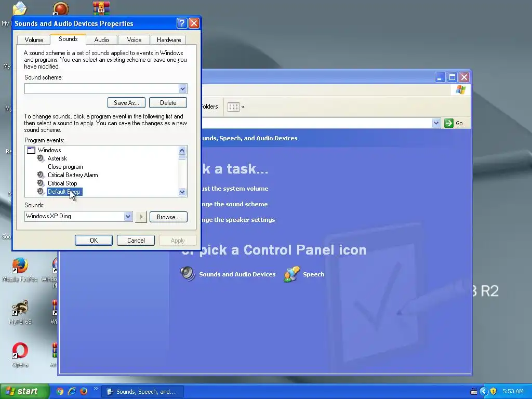The image size is (532, 399).
Task: Click the Save As... button
Action: pos(126,103)
